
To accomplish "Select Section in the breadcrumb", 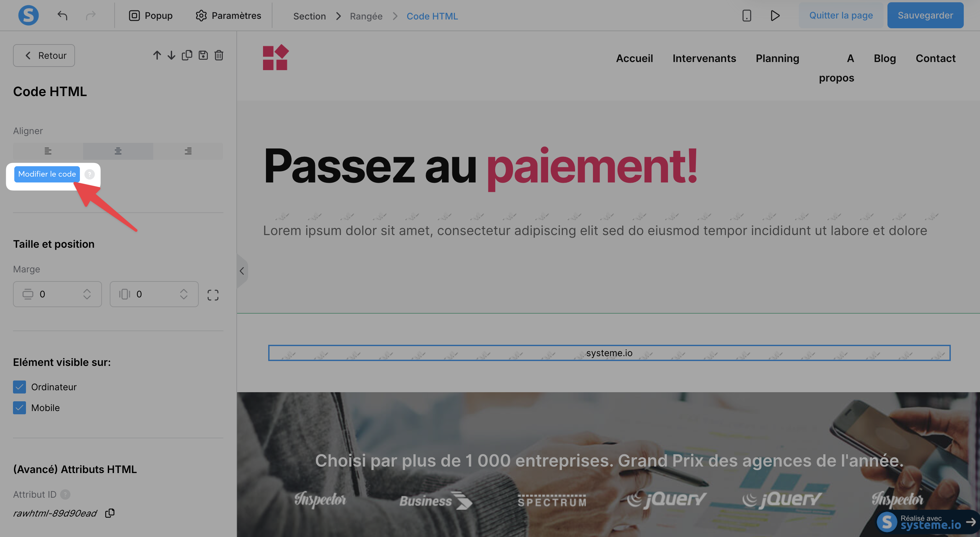I will (309, 16).
